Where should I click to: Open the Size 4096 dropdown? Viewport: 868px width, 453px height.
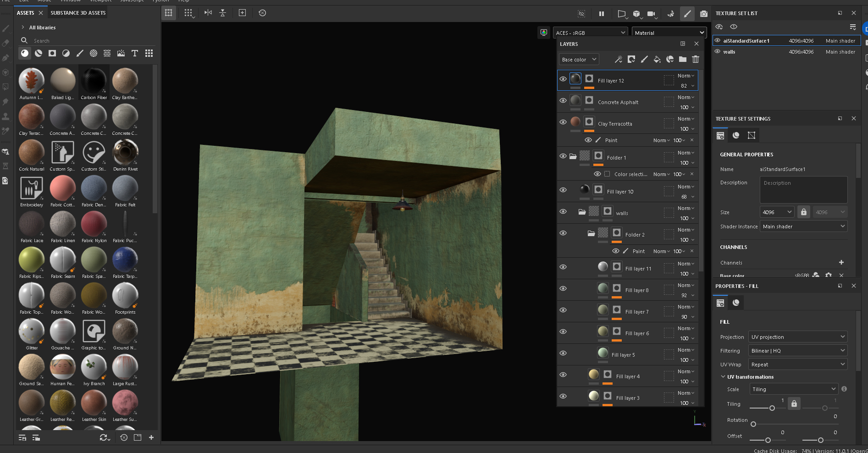tap(777, 212)
